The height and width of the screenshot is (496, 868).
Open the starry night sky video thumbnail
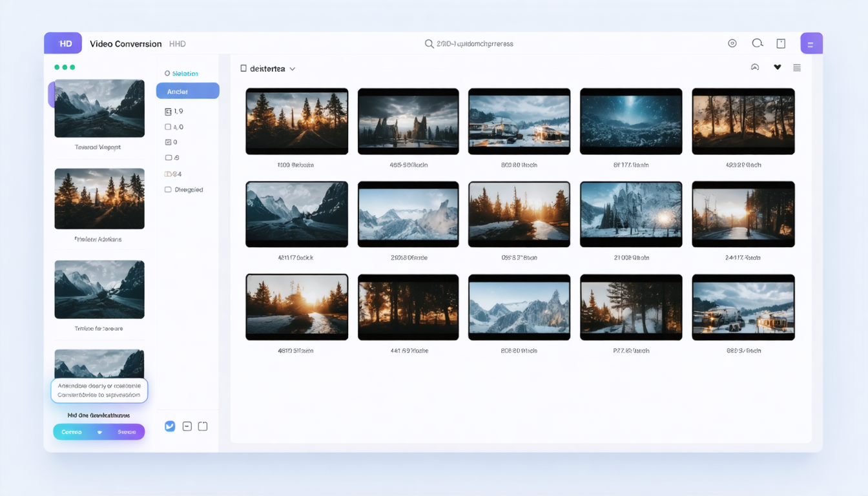tap(631, 121)
